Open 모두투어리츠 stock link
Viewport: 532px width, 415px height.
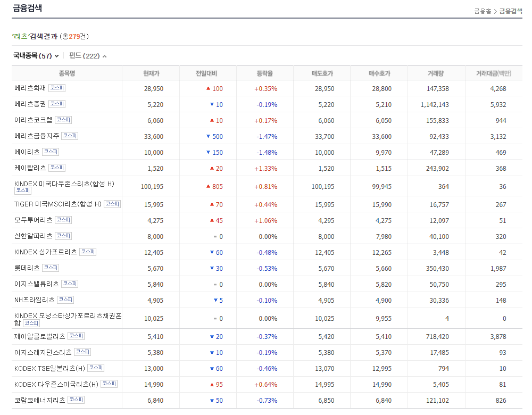tap(33, 220)
